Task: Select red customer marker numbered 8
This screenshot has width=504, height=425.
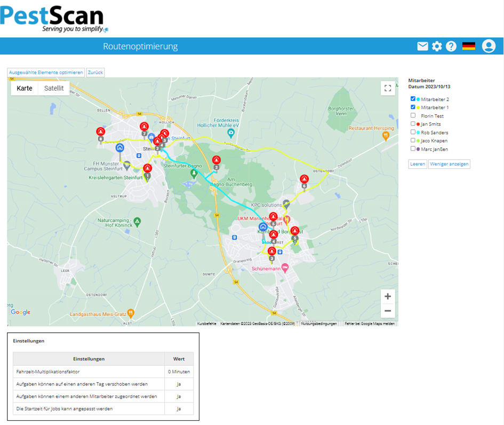Action: coord(101,131)
